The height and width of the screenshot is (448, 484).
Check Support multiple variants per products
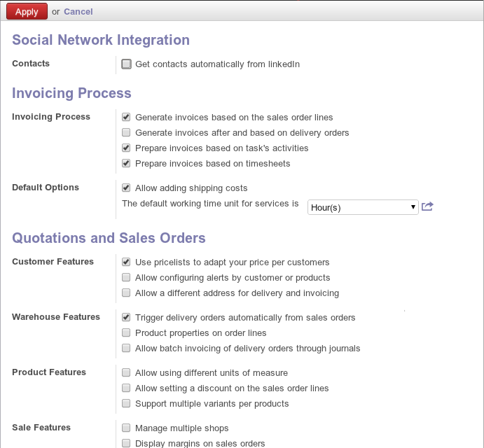[126, 404]
